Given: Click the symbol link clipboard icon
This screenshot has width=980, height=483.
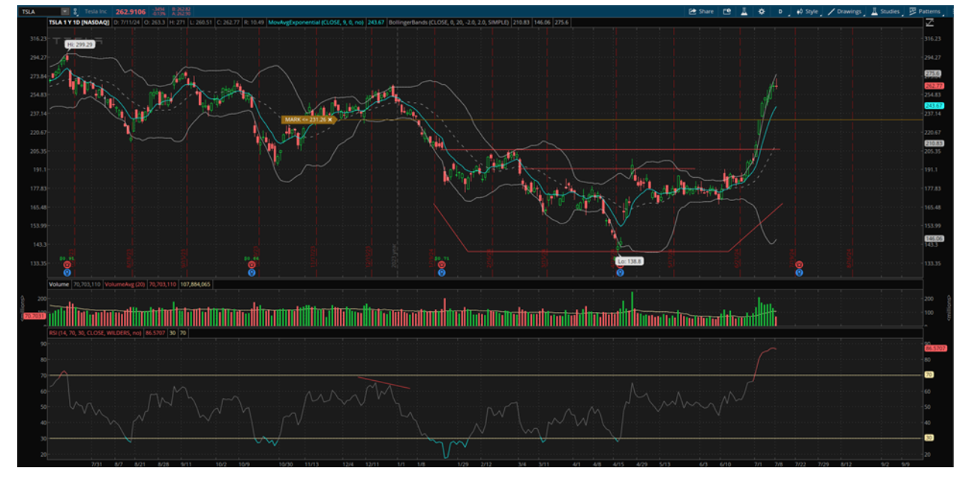Looking at the screenshot, I should (76, 12).
